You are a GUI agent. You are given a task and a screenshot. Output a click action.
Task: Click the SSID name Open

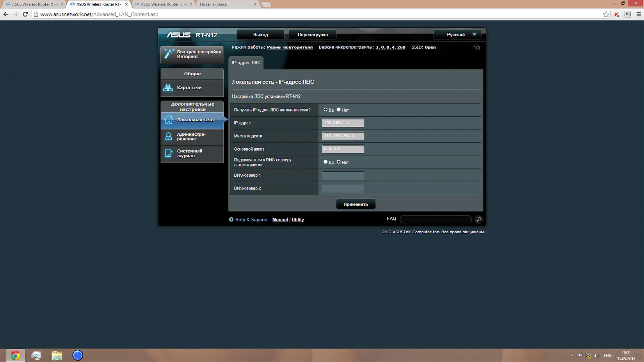tap(430, 47)
